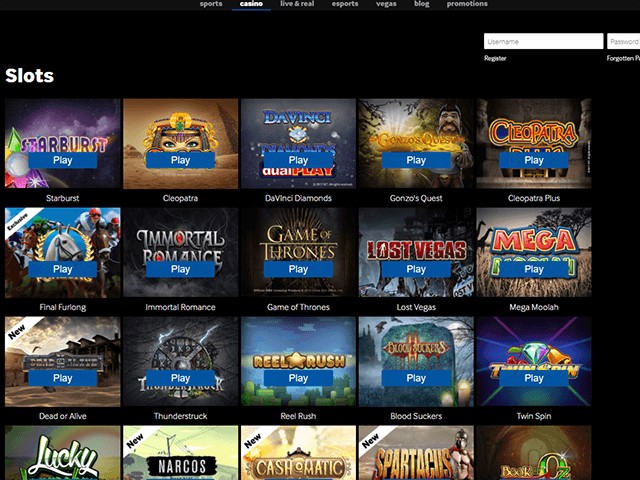Play Cleopatra Plus slot
This screenshot has height=480, width=640.
[x=534, y=160]
